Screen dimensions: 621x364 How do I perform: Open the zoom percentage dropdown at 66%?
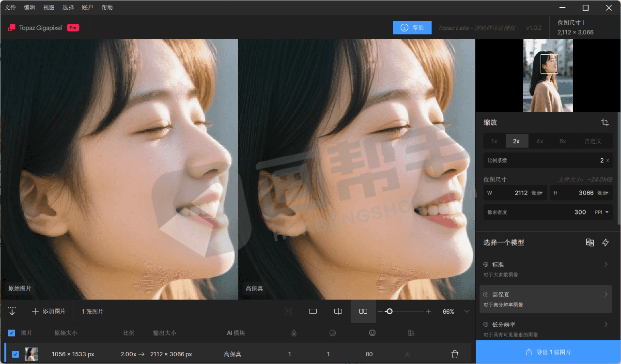pos(466,311)
